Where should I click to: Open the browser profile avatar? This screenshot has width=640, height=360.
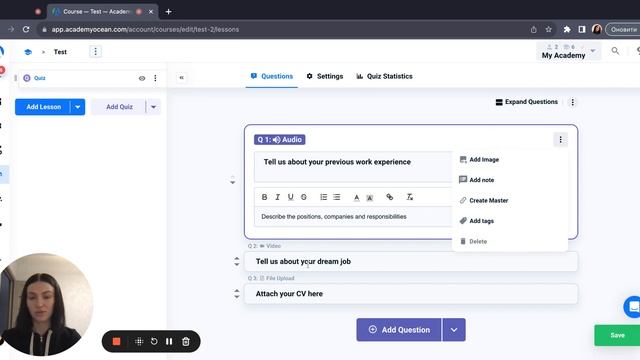pyautogui.click(x=597, y=29)
